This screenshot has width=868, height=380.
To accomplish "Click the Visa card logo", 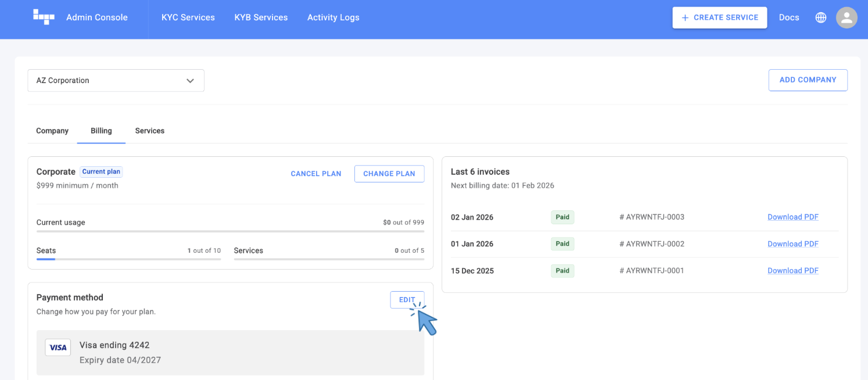I will (58, 347).
